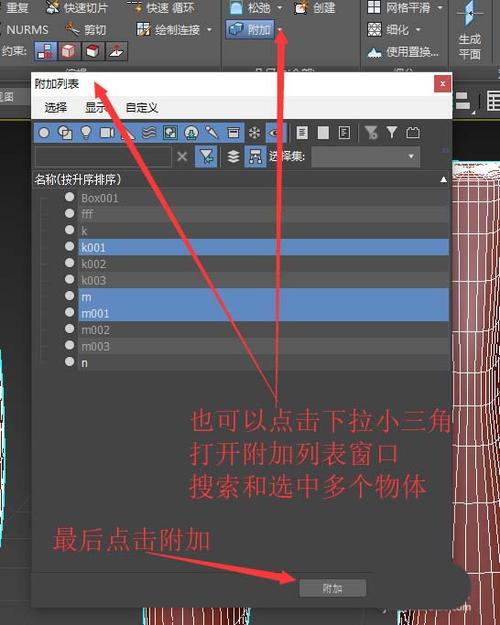Toggle display space warps wave icon
The image size is (500, 625).
[149, 133]
